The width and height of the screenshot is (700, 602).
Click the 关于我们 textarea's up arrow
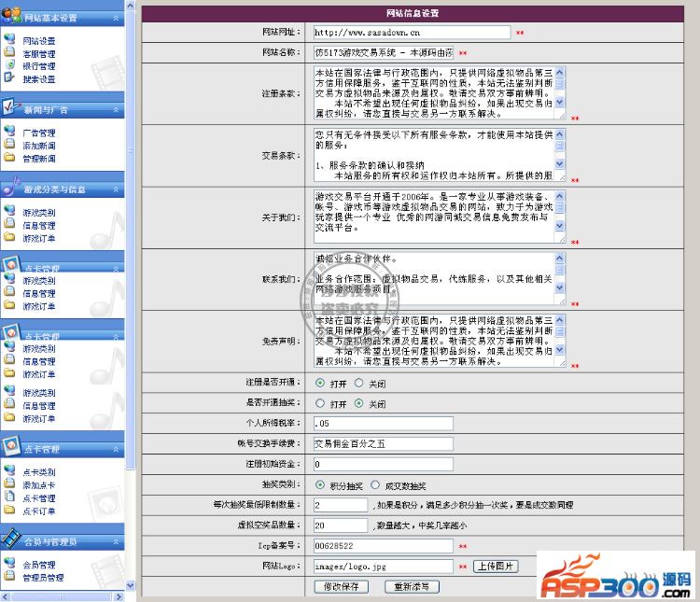pyautogui.click(x=560, y=196)
